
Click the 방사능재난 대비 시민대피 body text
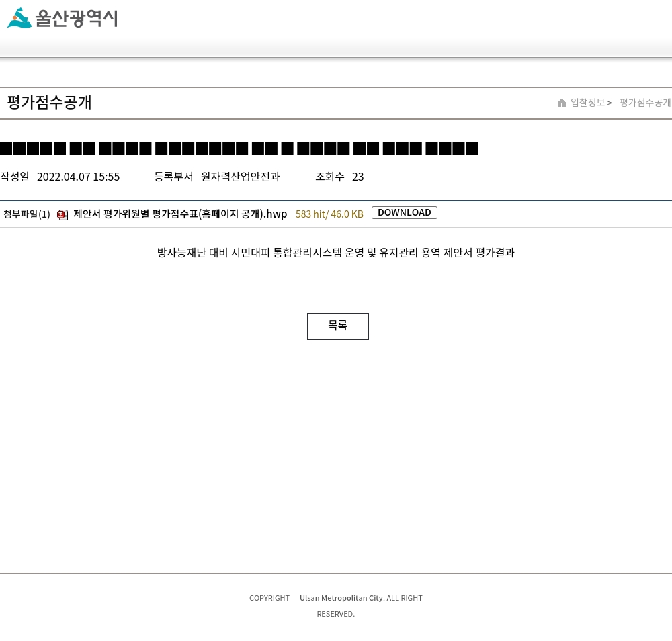click(335, 253)
